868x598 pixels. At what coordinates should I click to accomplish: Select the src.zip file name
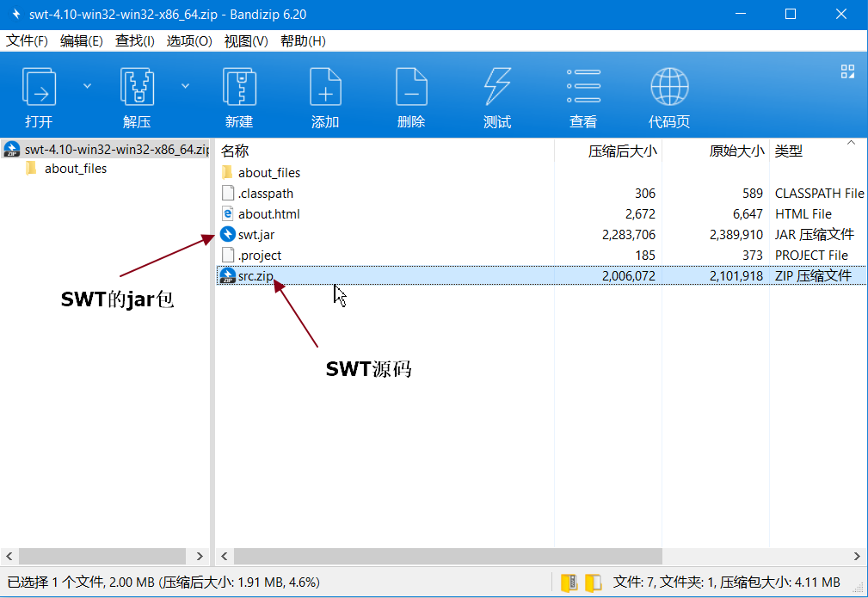click(255, 275)
